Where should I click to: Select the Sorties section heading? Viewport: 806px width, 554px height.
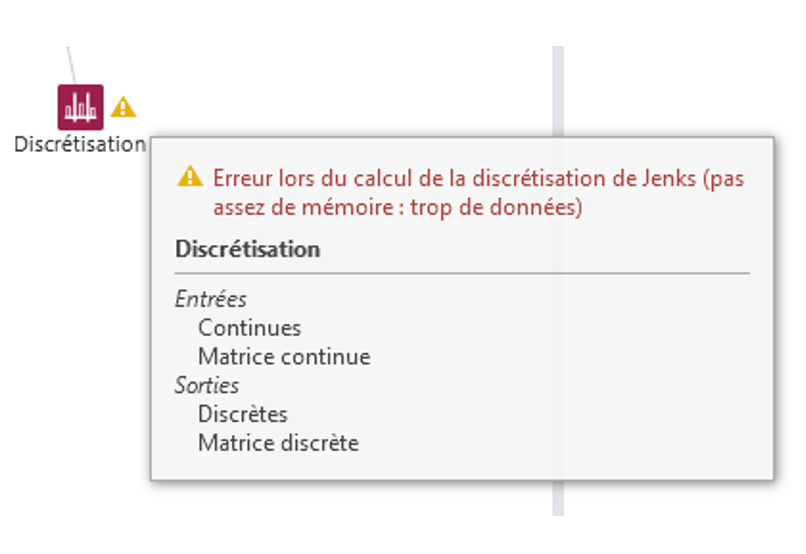(207, 385)
